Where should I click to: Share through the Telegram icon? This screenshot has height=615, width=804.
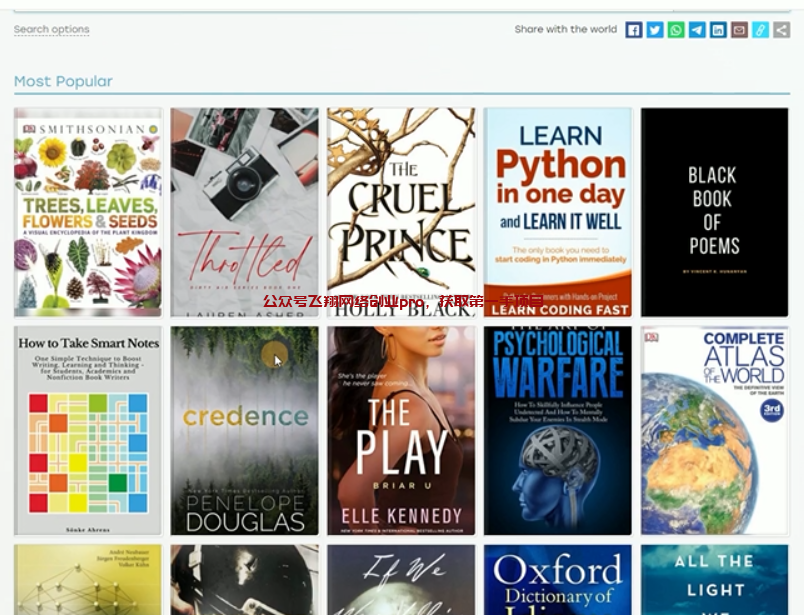tap(697, 30)
